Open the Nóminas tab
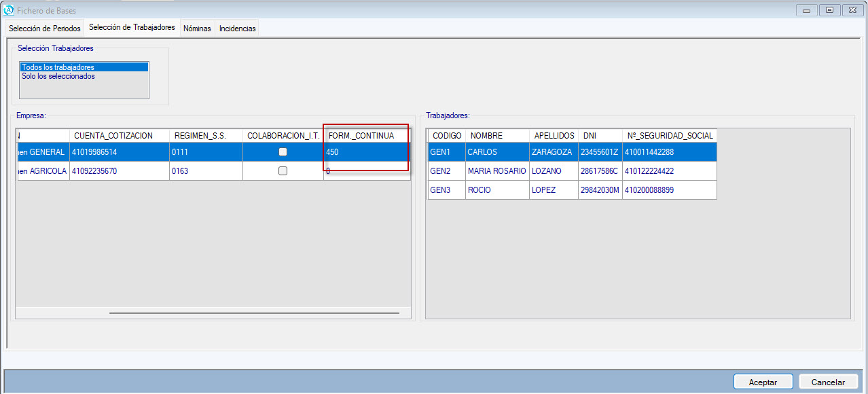 (x=197, y=29)
